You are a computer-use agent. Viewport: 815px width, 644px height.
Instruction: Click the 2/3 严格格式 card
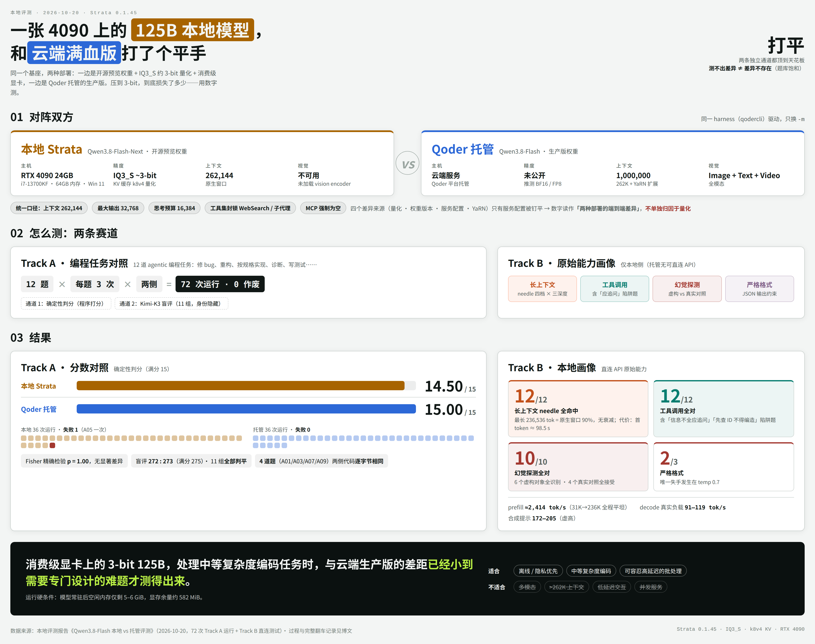723,467
